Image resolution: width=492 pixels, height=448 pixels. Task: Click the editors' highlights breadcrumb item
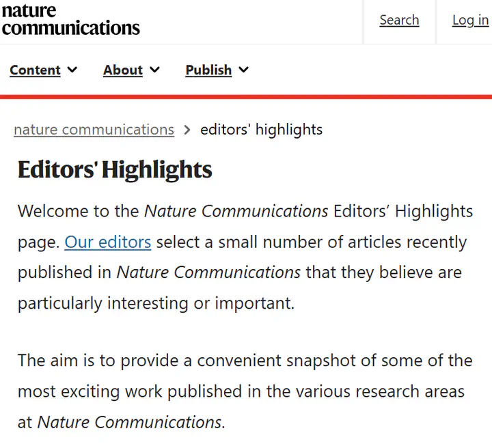click(x=261, y=130)
